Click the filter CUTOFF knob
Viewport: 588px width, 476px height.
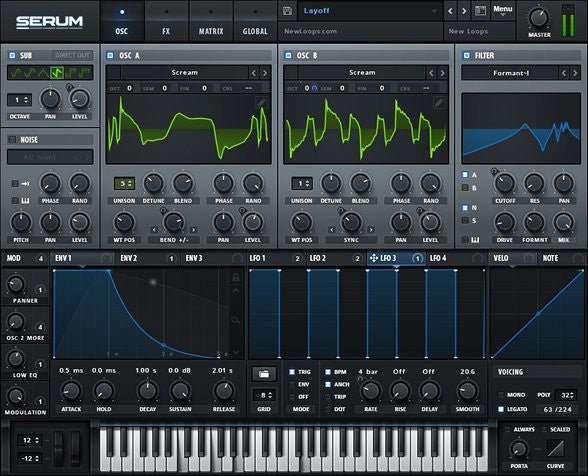coord(504,183)
